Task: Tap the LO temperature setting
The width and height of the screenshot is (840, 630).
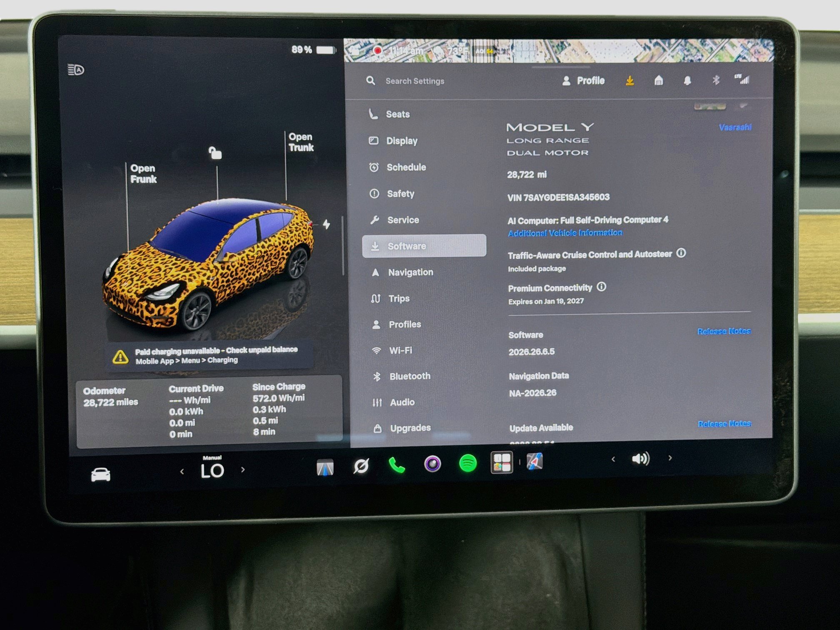Action: 212,471
